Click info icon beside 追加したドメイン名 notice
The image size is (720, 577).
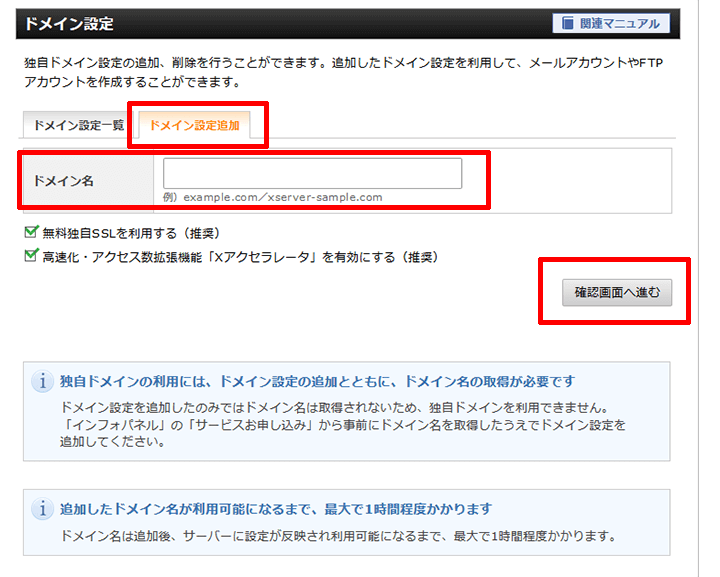[x=42, y=509]
